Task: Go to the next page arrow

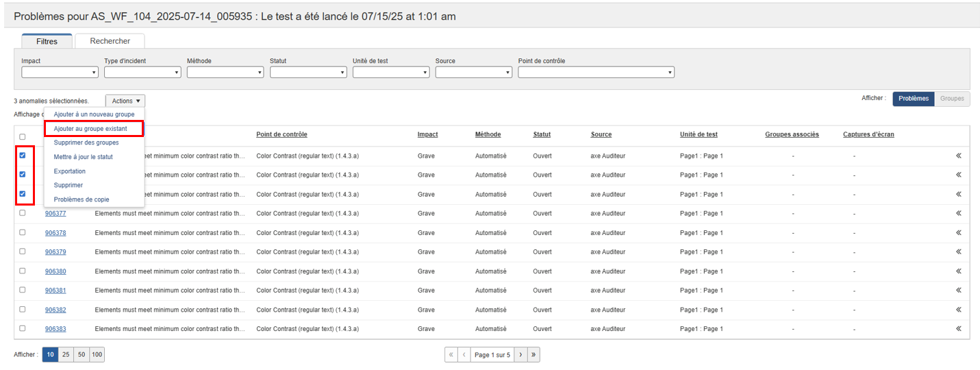Action: (x=520, y=355)
